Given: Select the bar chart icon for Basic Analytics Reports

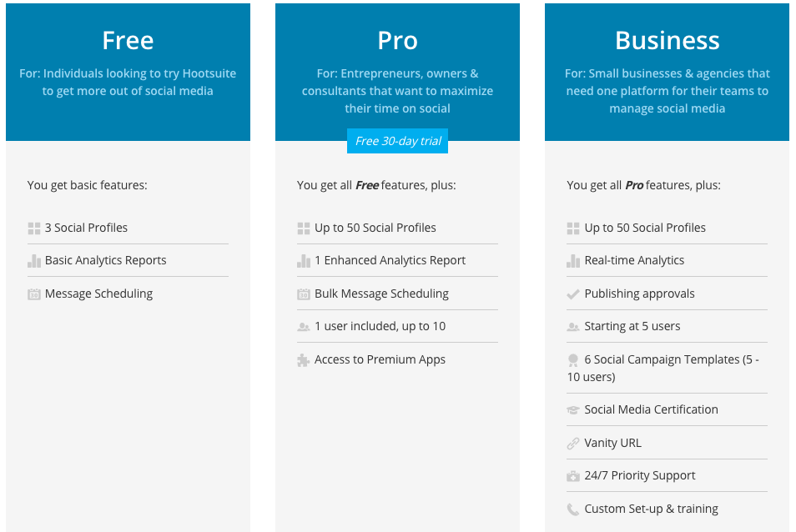Looking at the screenshot, I should 33,260.
